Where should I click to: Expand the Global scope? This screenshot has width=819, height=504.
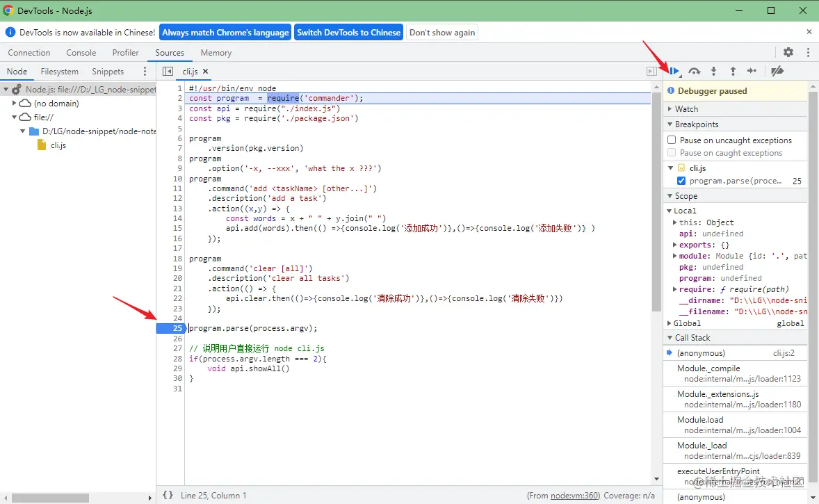coord(669,323)
